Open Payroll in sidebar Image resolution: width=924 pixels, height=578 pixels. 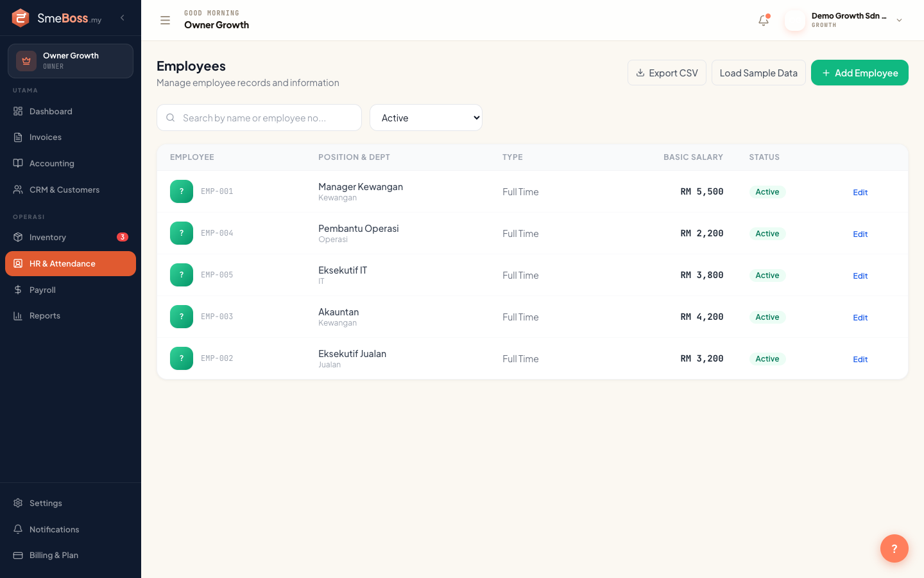tap(71, 290)
